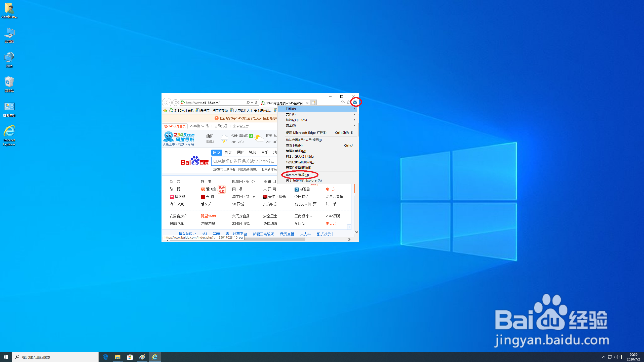Open favorites via the star icon
This screenshot has width=644, height=362.
point(348,102)
